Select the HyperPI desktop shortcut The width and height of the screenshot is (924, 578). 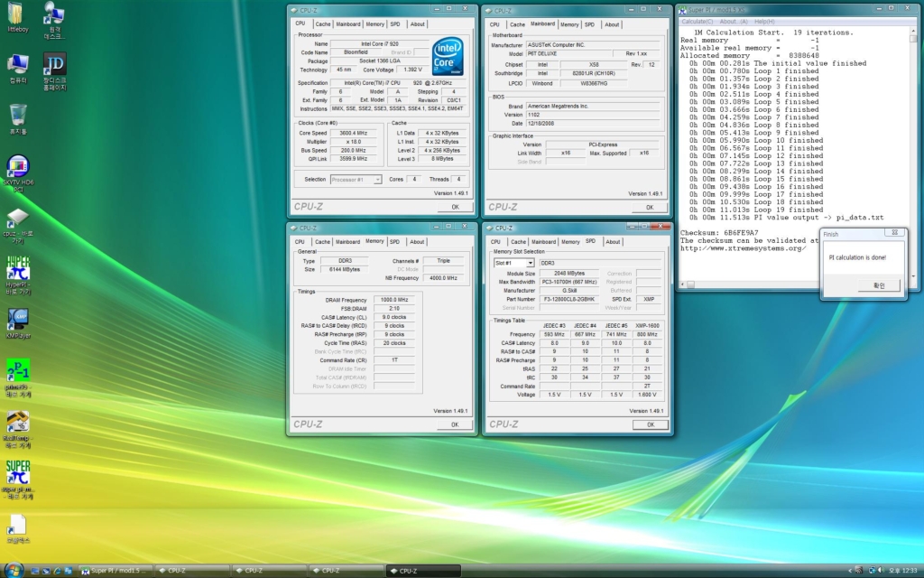18,275
